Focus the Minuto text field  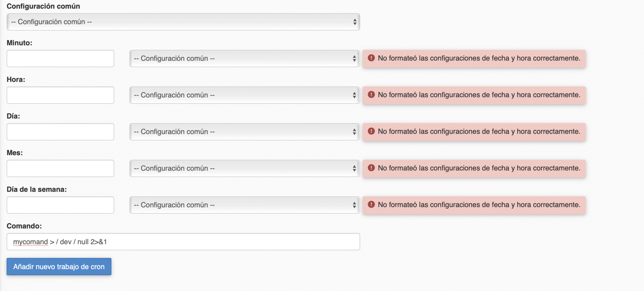pos(60,58)
